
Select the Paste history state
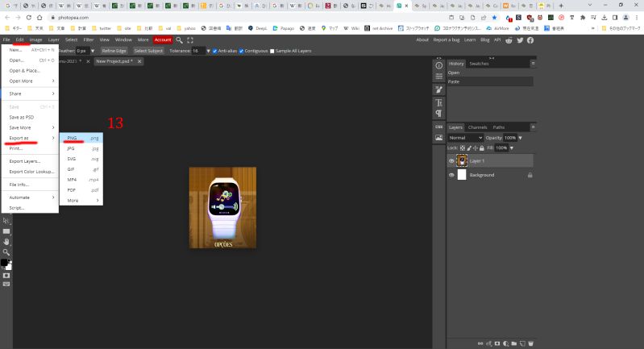pos(490,81)
